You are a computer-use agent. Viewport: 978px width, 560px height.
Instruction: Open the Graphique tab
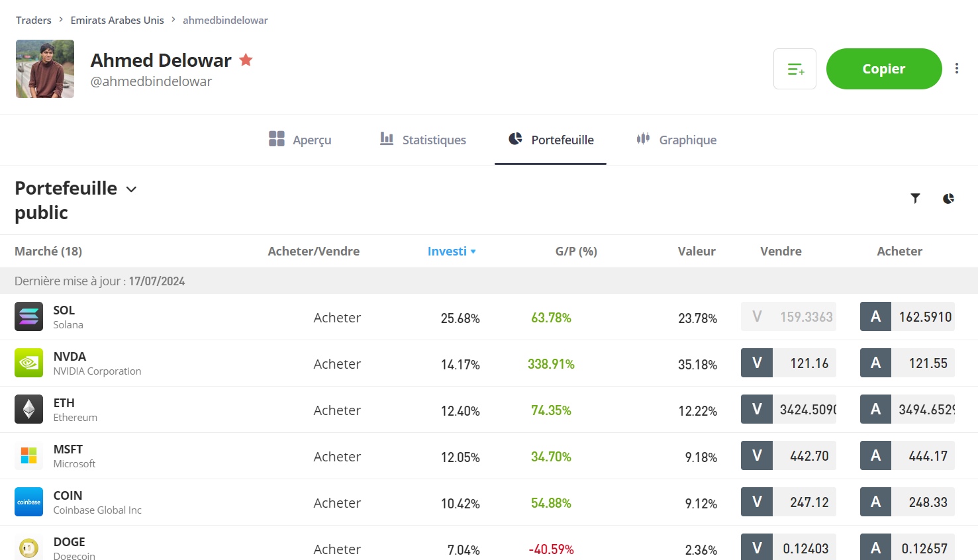coord(676,140)
